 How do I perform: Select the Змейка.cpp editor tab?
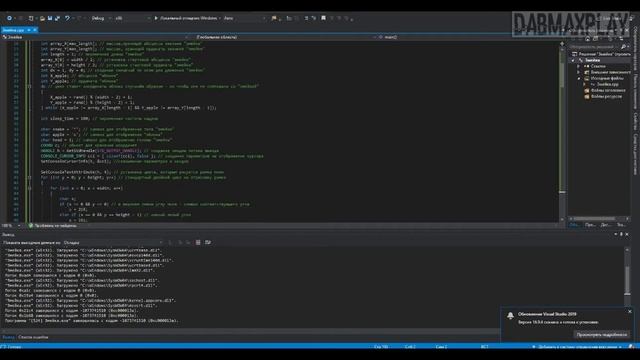click(13, 30)
